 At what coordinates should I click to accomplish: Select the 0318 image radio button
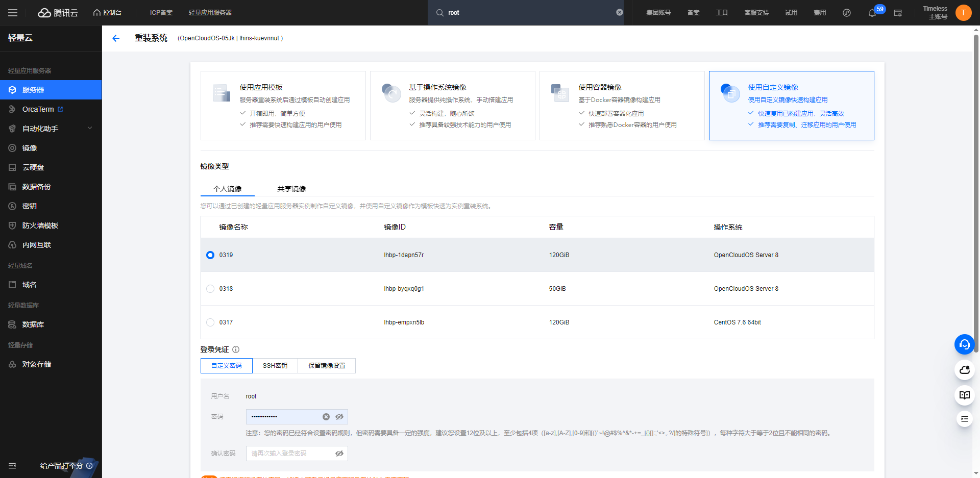[x=210, y=289]
